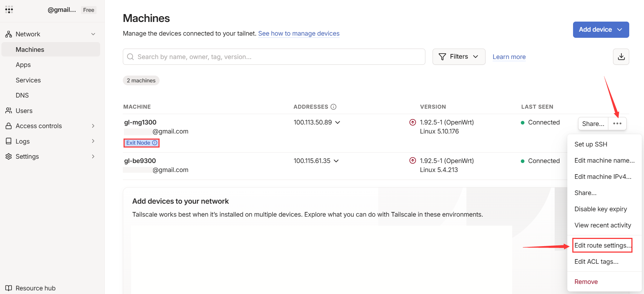
Task: Click the Addresses info icon
Action: (x=334, y=107)
